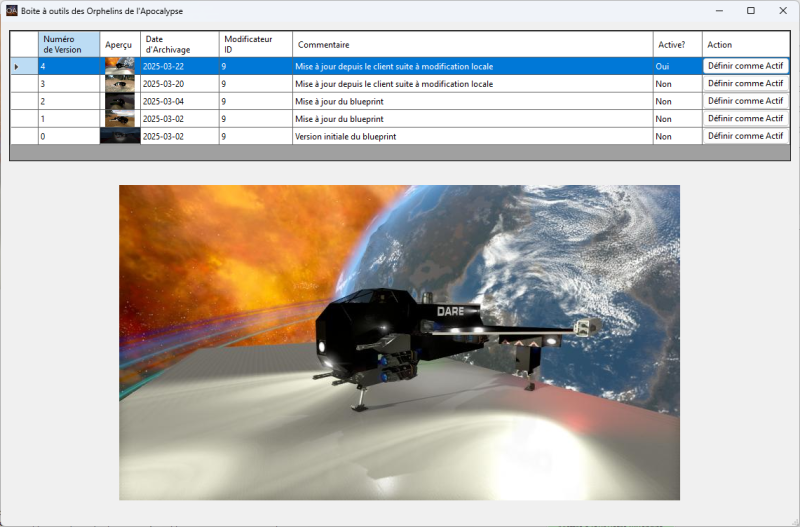Maximize the toolbox window
The width and height of the screenshot is (800, 527).
click(750, 11)
